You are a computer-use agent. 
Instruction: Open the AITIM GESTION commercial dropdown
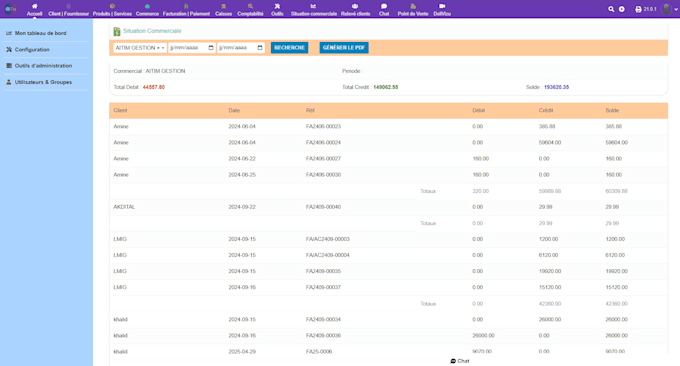click(140, 48)
